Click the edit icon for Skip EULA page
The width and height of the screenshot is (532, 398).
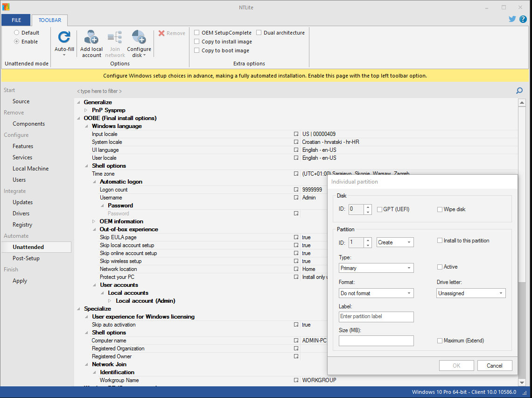point(296,237)
